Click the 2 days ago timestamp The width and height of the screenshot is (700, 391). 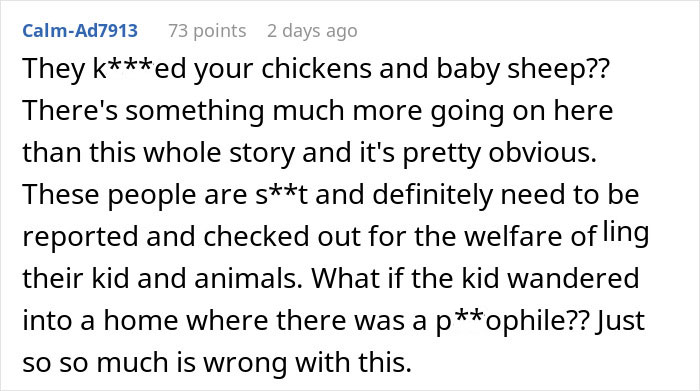[x=312, y=31]
